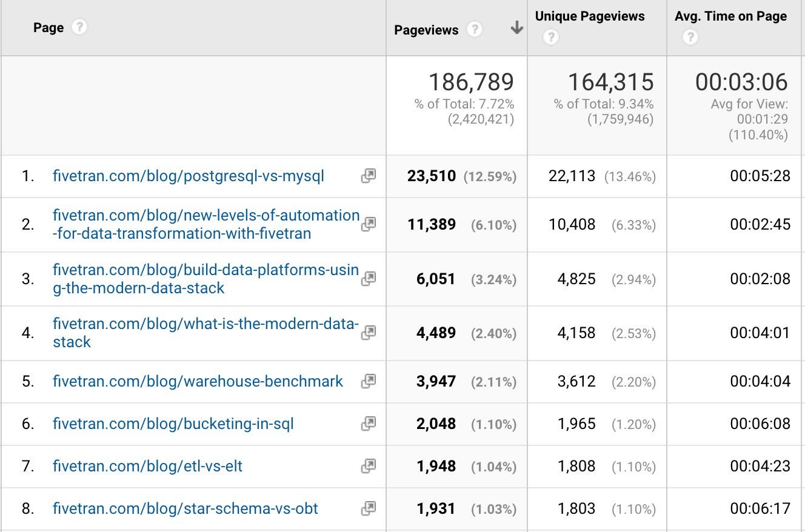Sort by Pageviews column header
The image size is (805, 532).
pyautogui.click(x=426, y=30)
